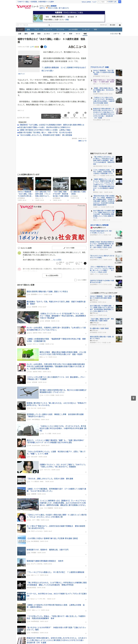
Task: Open settings via the gear icon
Action: [x=120, y=25]
